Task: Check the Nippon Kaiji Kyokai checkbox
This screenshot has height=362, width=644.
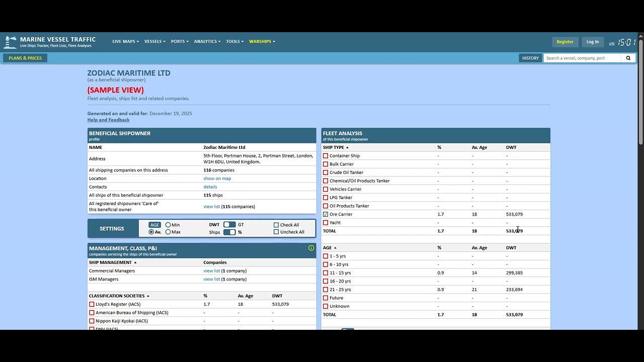Action: pos(92,321)
